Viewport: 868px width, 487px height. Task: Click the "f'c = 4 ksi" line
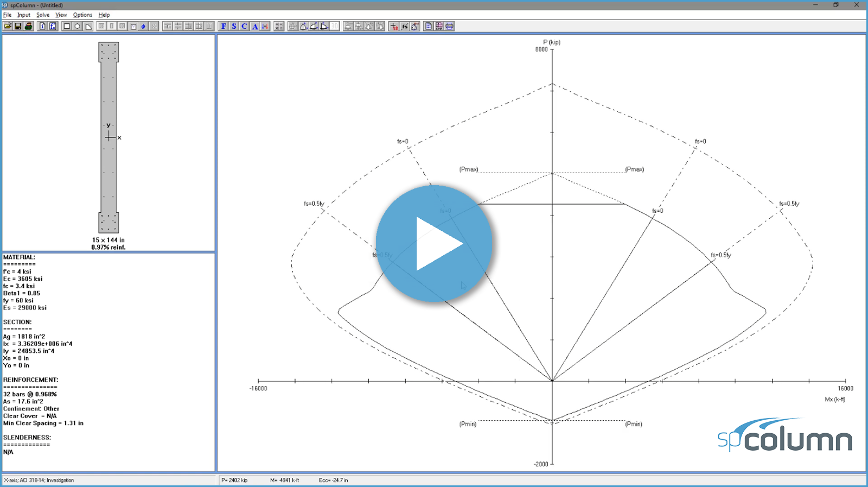coord(17,271)
